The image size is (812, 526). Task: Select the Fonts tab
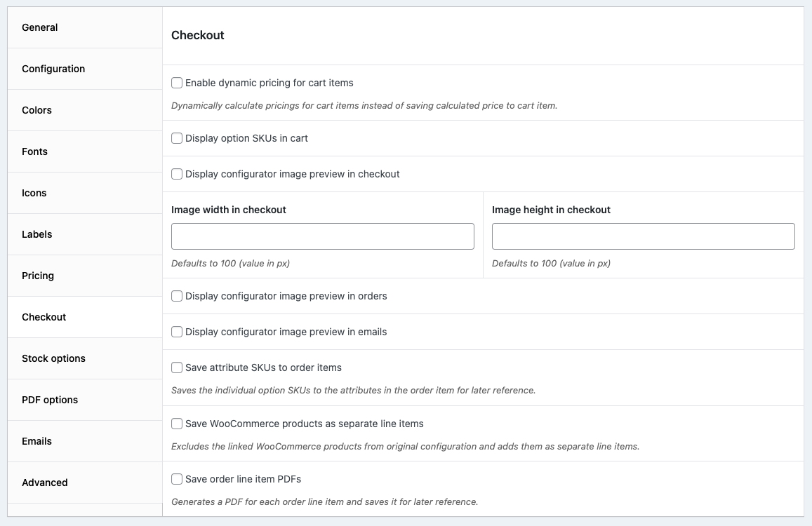35,151
